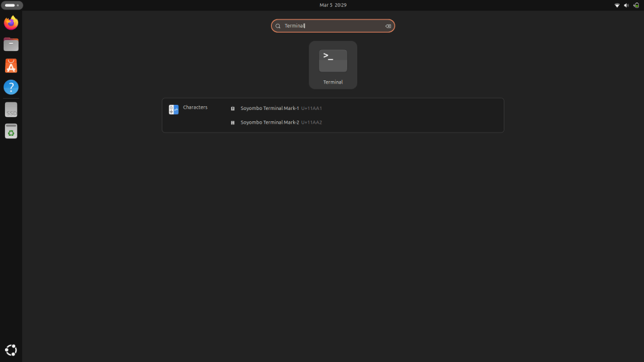Open Firefox from the dock
The image size is (644, 362).
pyautogui.click(x=11, y=23)
